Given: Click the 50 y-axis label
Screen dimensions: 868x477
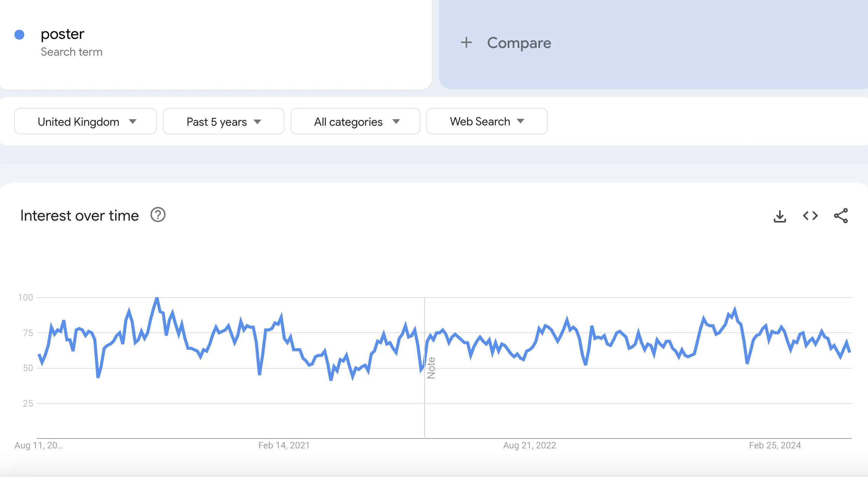Looking at the screenshot, I should (x=28, y=368).
